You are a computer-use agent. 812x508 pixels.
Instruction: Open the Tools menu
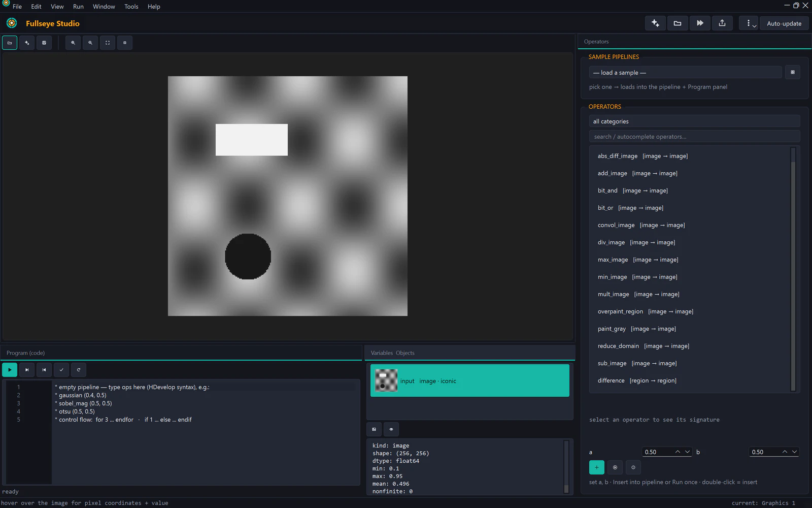131,7
